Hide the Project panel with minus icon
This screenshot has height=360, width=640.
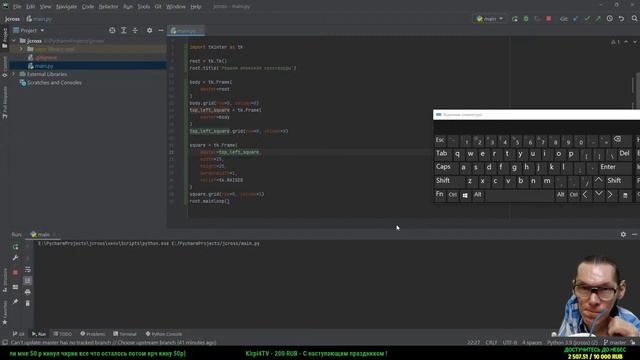pos(161,30)
